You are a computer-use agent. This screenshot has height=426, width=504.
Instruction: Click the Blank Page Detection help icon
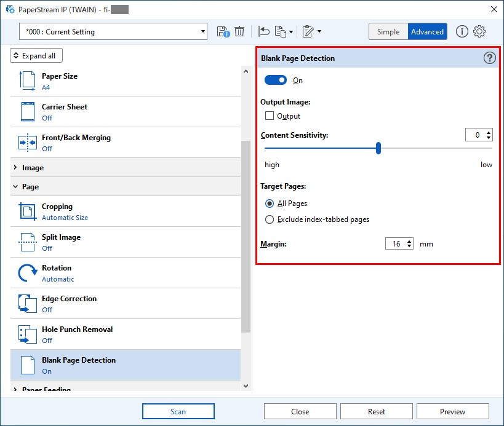(489, 58)
